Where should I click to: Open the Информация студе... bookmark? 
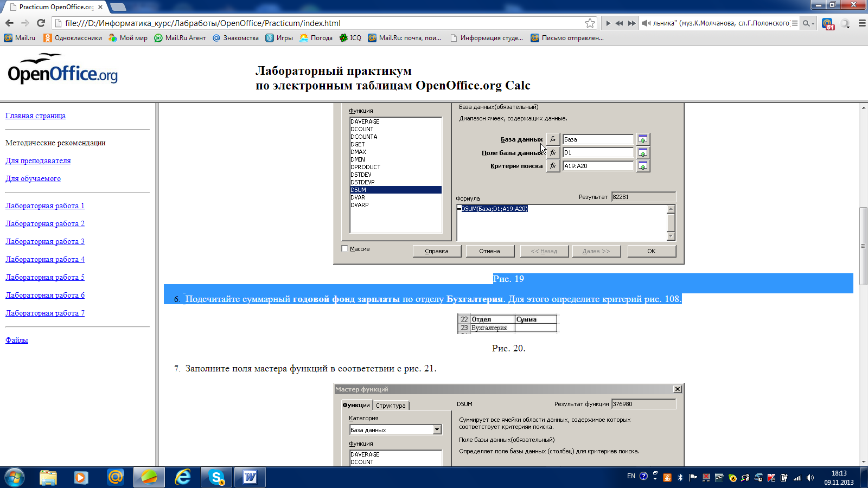[487, 38]
